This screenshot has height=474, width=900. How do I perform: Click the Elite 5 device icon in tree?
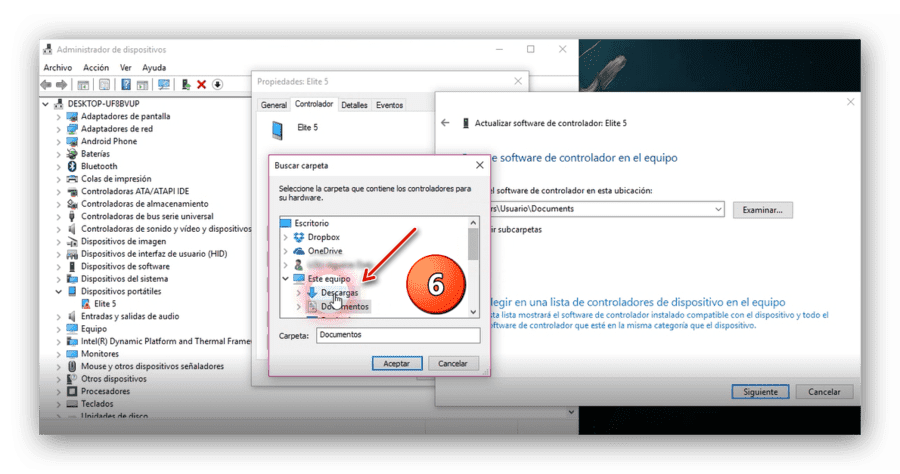click(x=86, y=304)
